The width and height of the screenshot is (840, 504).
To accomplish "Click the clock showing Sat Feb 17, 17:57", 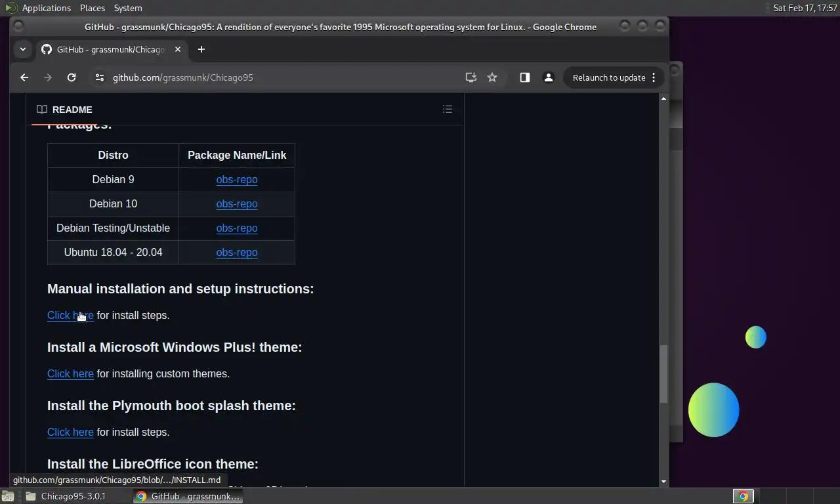I will point(805,8).
